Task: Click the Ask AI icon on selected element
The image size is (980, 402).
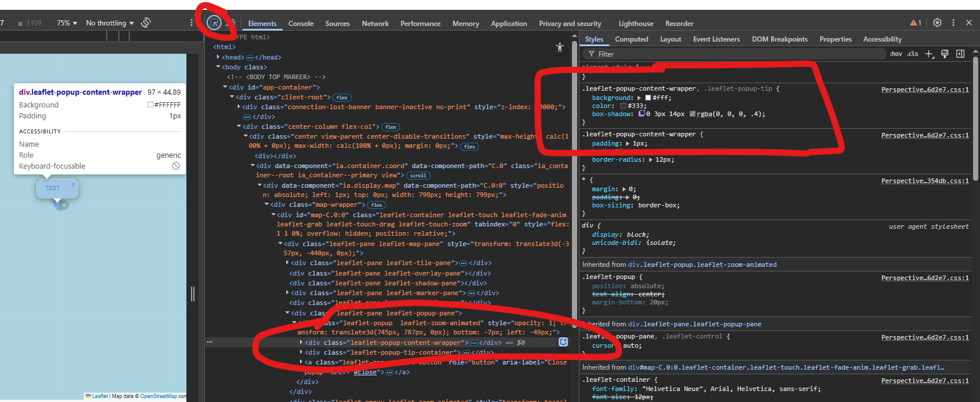Action: point(563,342)
